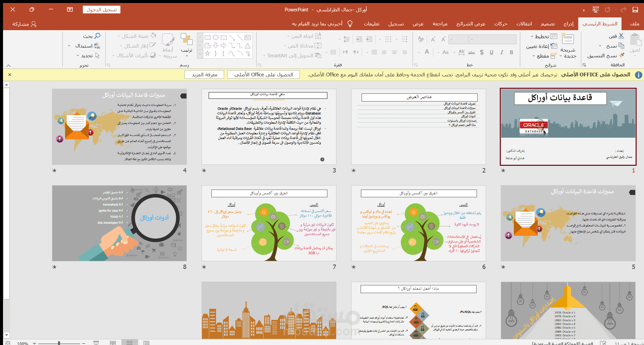The width and height of the screenshot is (644, 345).
Task: Switch to the Slide Show (عرض الشرائح) tab
Action: [x=471, y=24]
